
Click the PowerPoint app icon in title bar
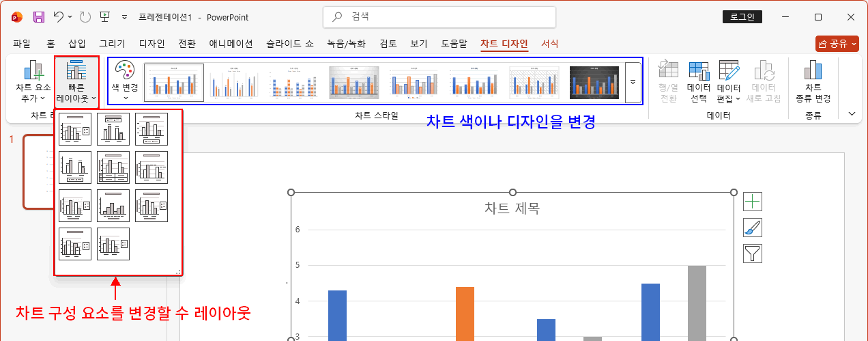[17, 17]
